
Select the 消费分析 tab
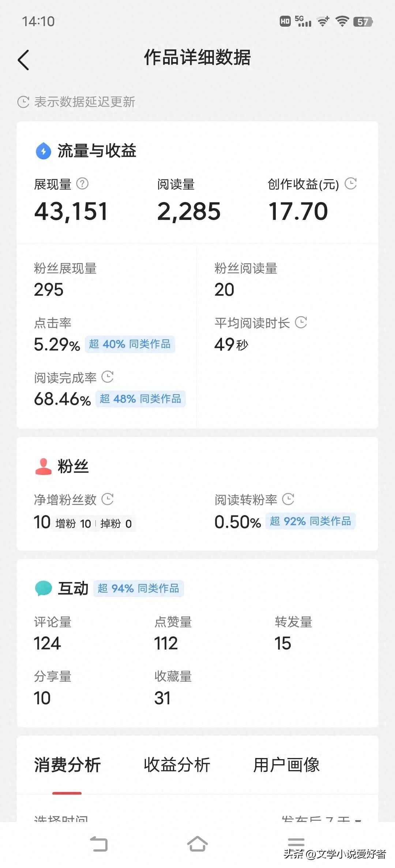(67, 765)
